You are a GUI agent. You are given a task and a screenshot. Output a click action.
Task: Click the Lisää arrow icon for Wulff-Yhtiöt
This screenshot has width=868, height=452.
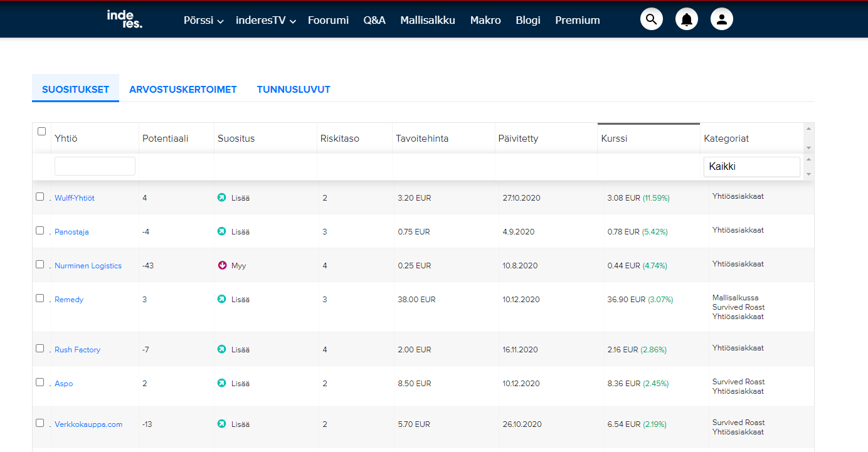click(x=221, y=197)
